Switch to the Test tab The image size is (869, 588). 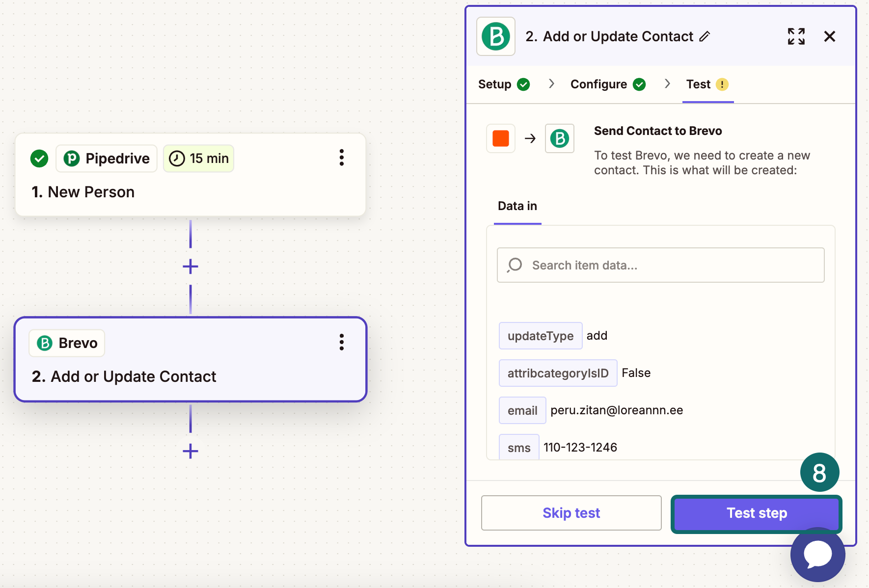(x=707, y=84)
